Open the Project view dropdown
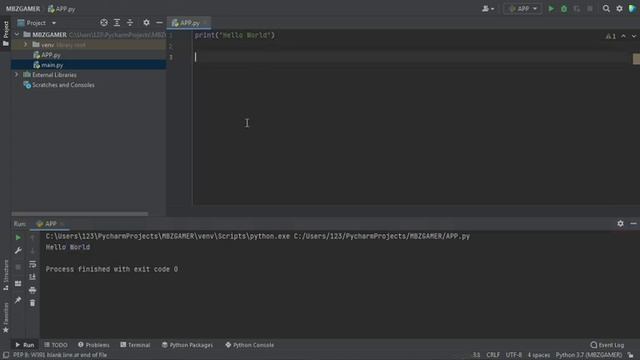The height and width of the screenshot is (360, 640). click(x=37, y=23)
